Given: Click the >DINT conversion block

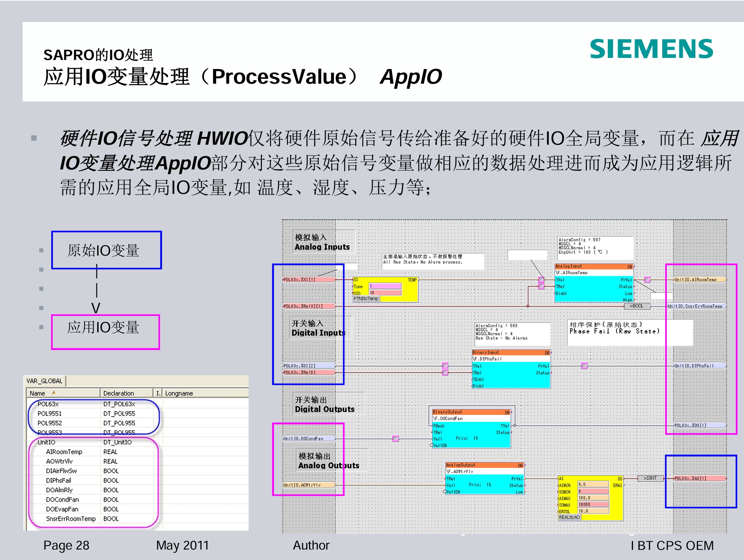Looking at the screenshot, I should [650, 478].
